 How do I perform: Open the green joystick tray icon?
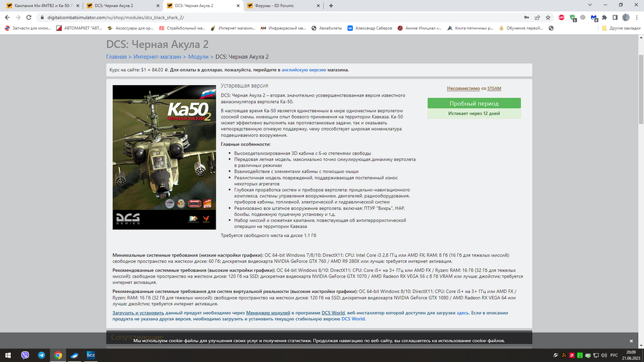(x=580, y=356)
